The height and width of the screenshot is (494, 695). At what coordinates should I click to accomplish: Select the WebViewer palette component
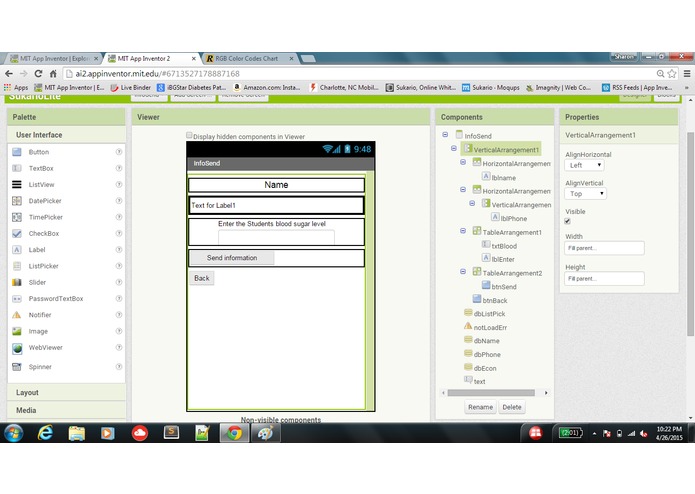pyautogui.click(x=45, y=348)
